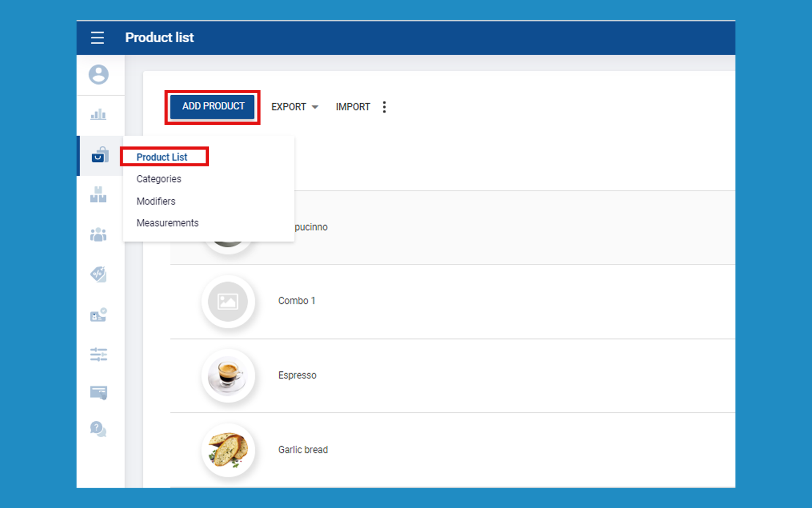Open the settings sliders icon

coord(99,354)
